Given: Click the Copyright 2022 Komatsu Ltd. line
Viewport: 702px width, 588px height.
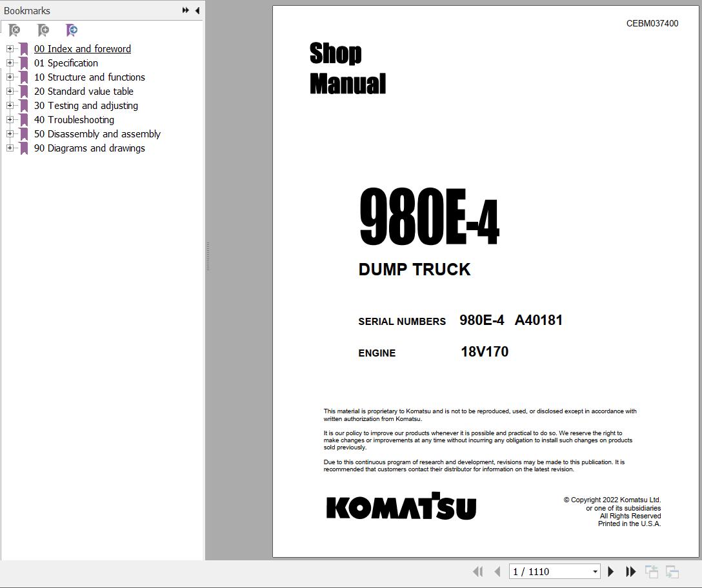Looking at the screenshot, I should click(612, 500).
